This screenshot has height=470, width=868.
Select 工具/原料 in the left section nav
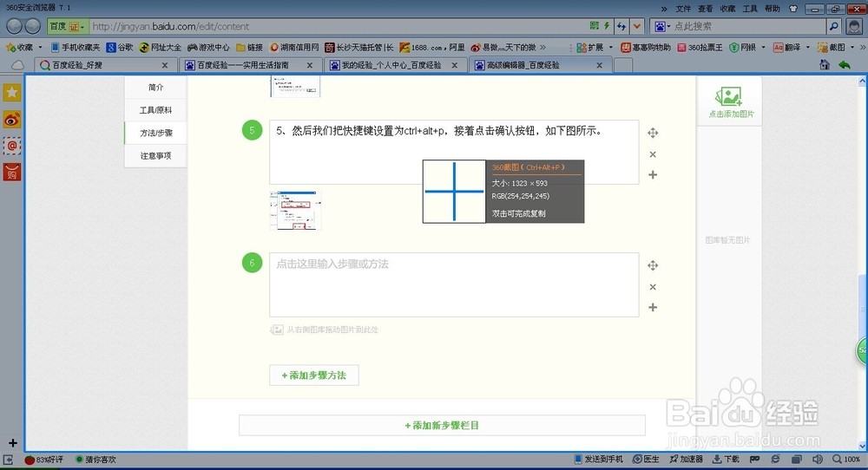(155, 110)
